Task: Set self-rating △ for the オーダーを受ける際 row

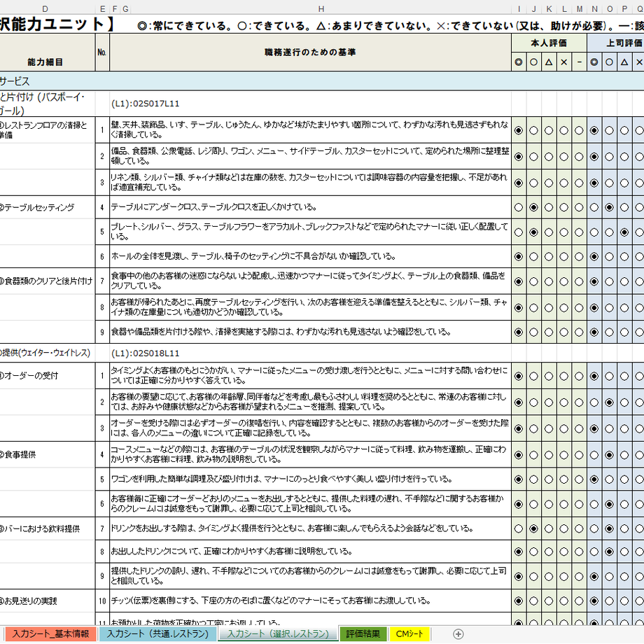Action: [x=549, y=429]
